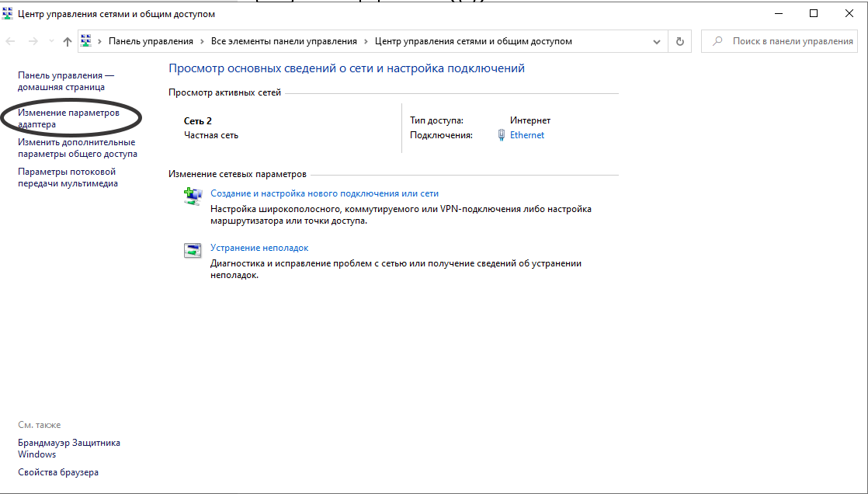Click the troubleshooting icon
Viewport: 868px width, 494px height.
pyautogui.click(x=192, y=250)
